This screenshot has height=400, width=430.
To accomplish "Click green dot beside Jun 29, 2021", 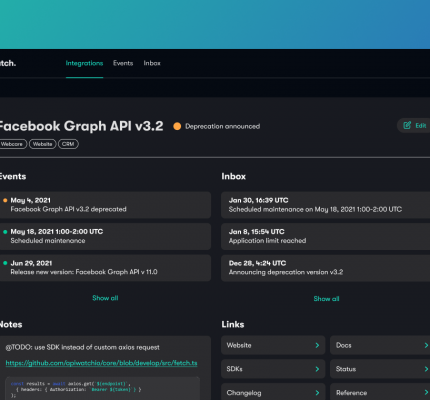I will pyautogui.click(x=5, y=263).
